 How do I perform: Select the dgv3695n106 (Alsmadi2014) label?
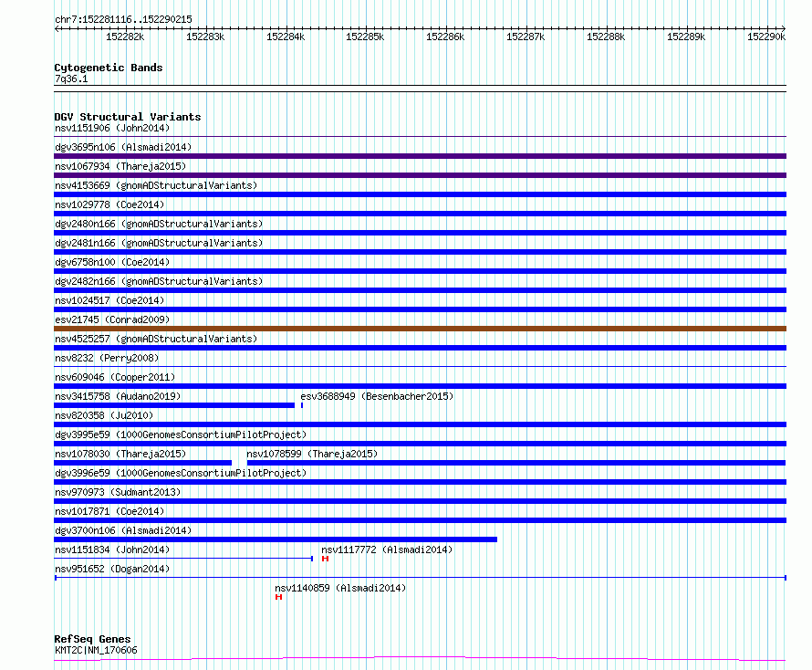pos(123,147)
